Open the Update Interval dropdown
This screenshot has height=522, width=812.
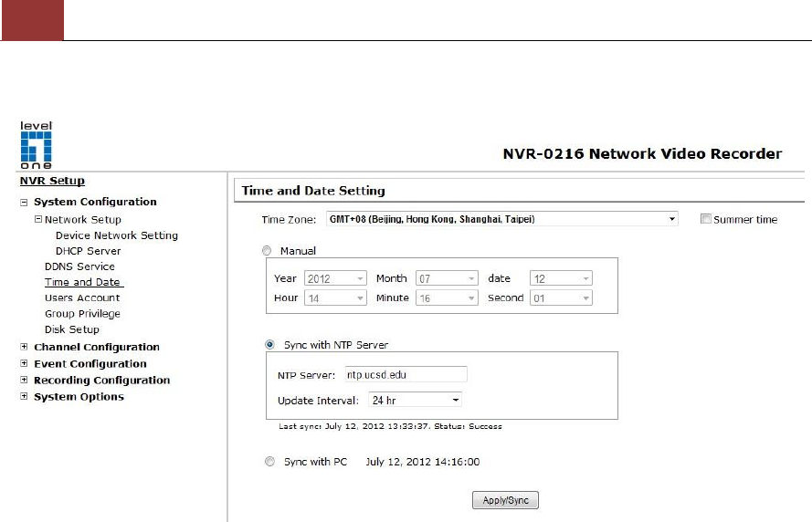click(416, 400)
